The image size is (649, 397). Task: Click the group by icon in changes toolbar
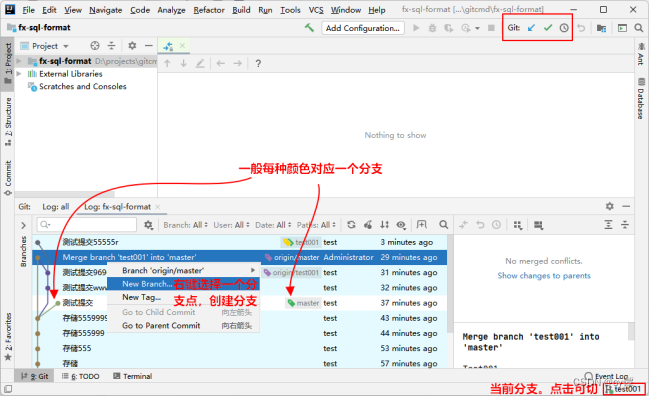pos(517,225)
